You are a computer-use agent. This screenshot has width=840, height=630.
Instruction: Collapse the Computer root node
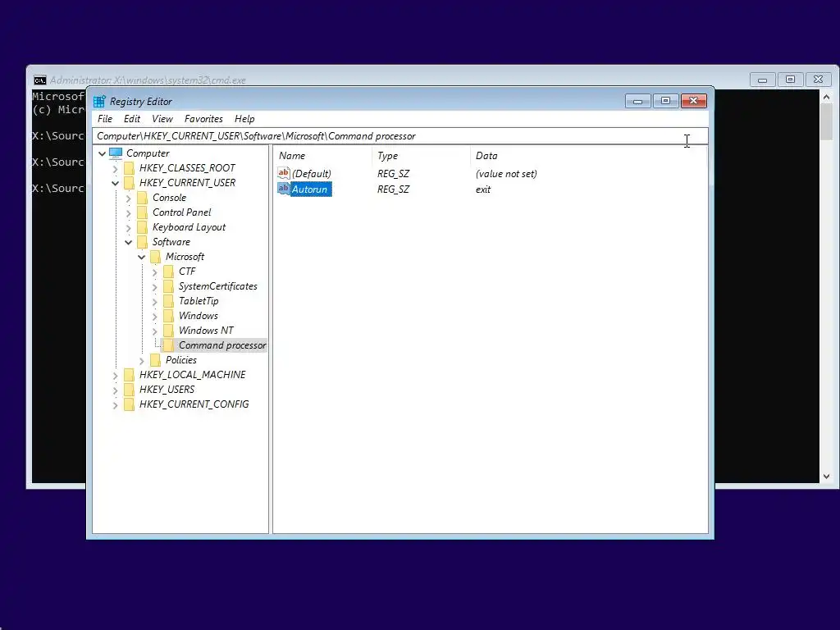coord(102,153)
